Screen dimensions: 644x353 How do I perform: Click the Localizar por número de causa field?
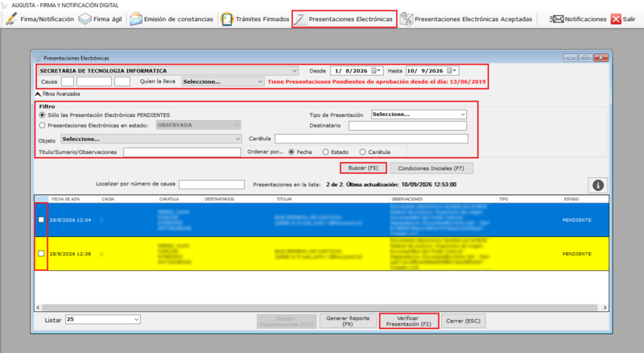click(x=212, y=185)
